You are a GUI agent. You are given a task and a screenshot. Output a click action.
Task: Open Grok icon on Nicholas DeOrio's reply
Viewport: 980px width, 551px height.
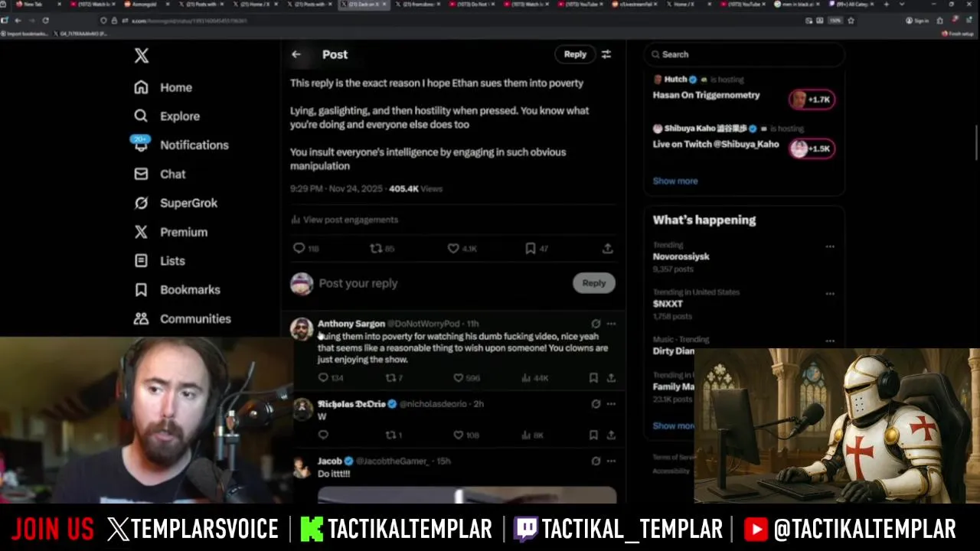[596, 404]
